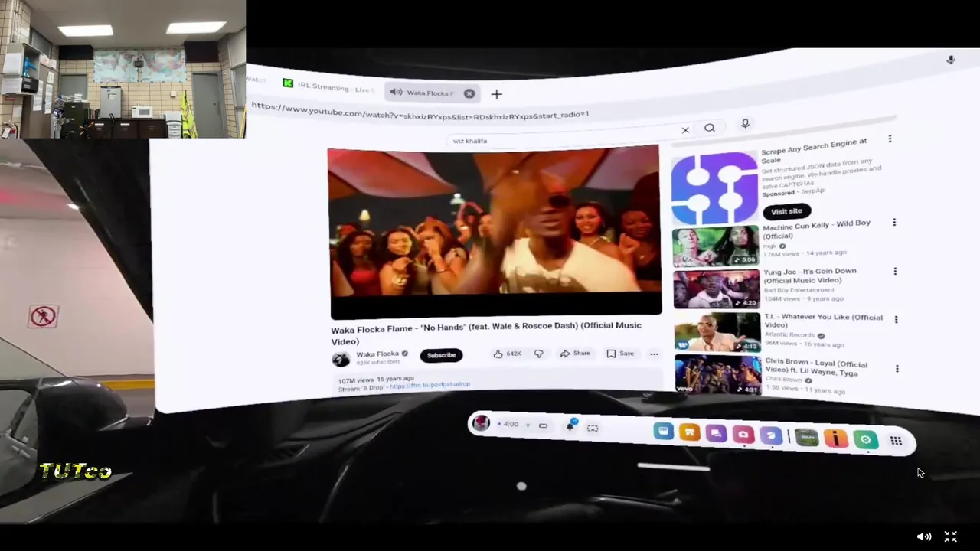
Task: Open options for the Yung Joc video
Action: point(895,271)
